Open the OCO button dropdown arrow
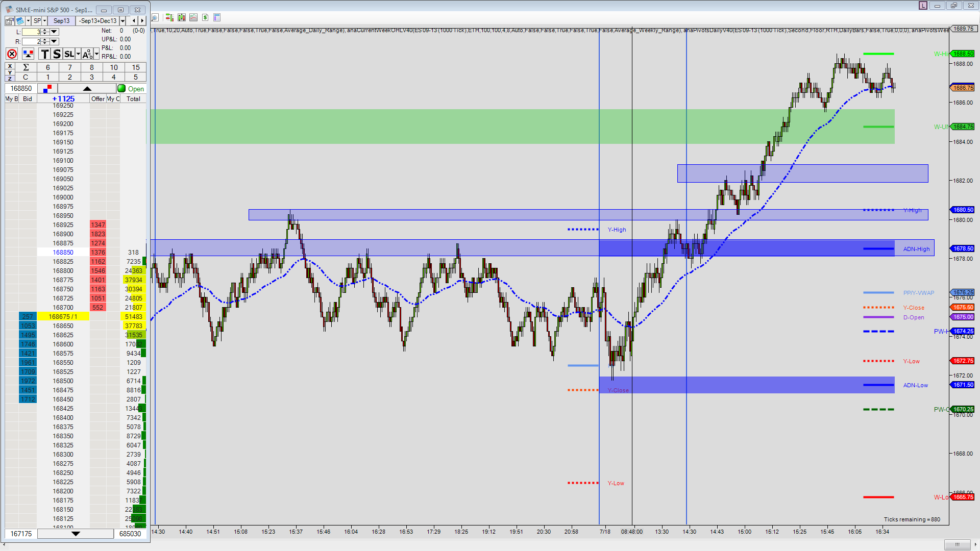The width and height of the screenshot is (980, 551). point(96,54)
